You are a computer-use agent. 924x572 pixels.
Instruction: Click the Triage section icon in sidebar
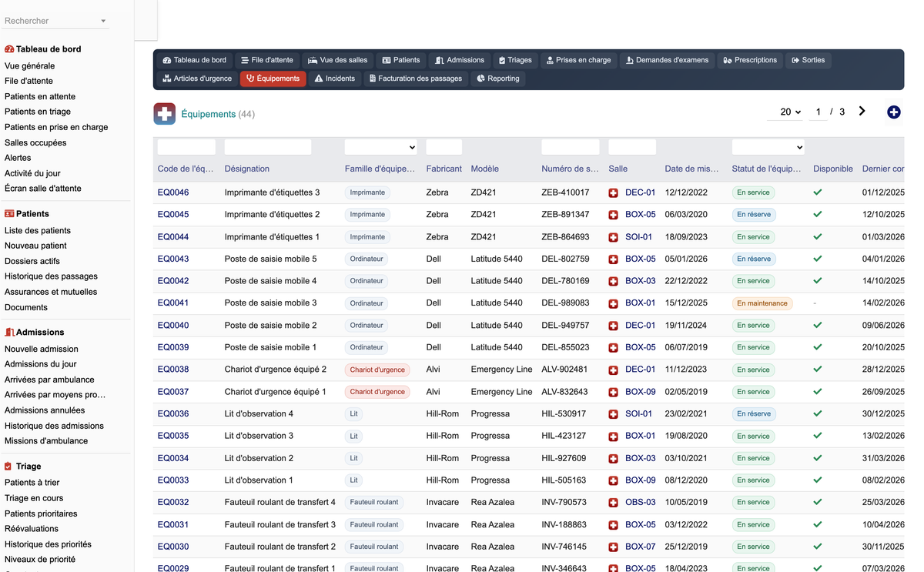pos(8,467)
